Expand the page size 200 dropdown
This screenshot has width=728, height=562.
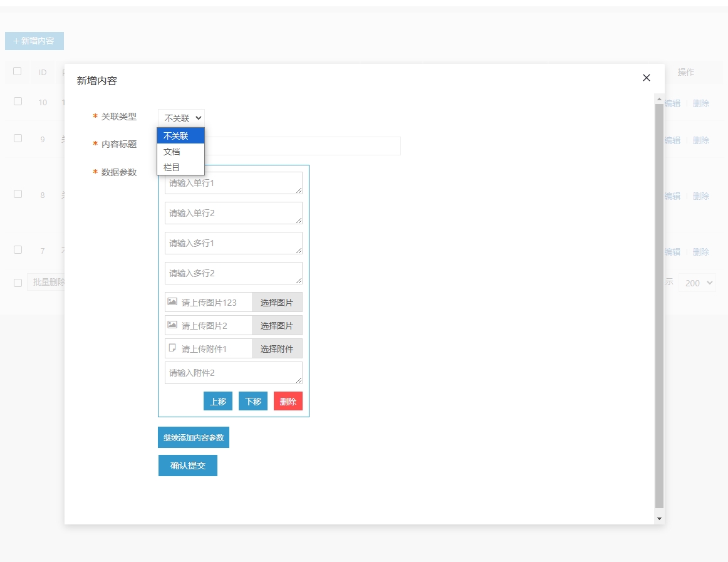coord(697,283)
